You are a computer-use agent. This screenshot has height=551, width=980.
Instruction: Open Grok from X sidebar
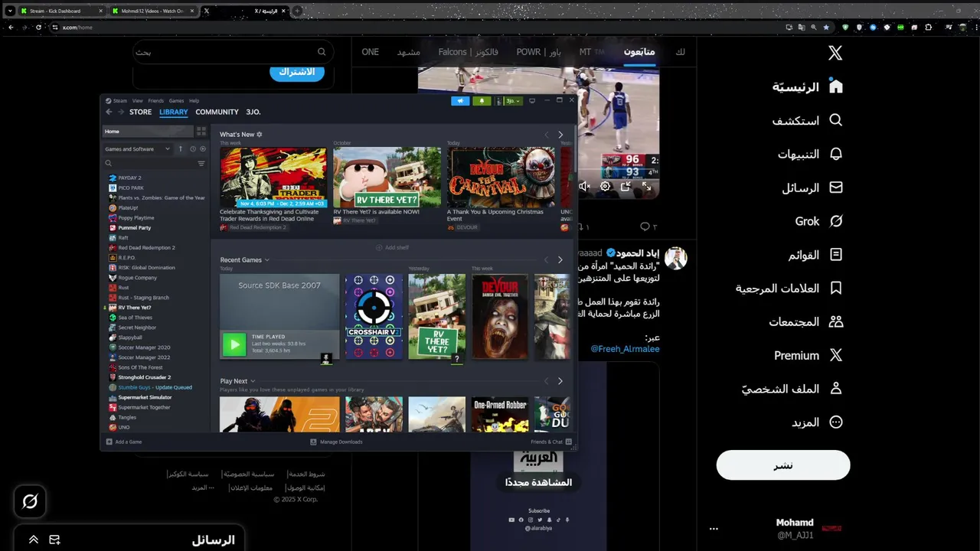(819, 221)
